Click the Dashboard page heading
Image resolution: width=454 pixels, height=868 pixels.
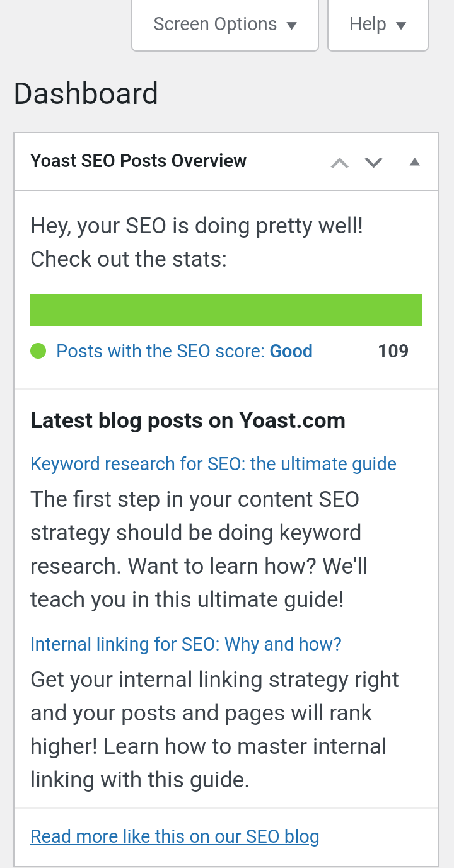pos(86,94)
